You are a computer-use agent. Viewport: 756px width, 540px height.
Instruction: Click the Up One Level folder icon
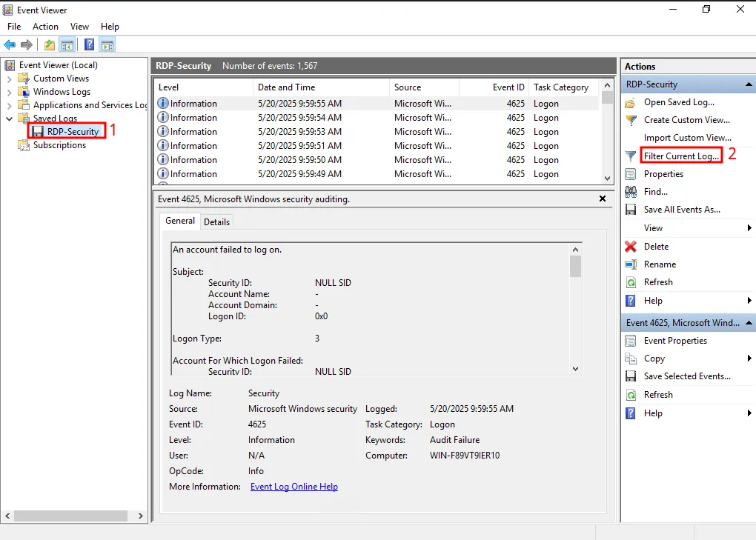click(49, 44)
